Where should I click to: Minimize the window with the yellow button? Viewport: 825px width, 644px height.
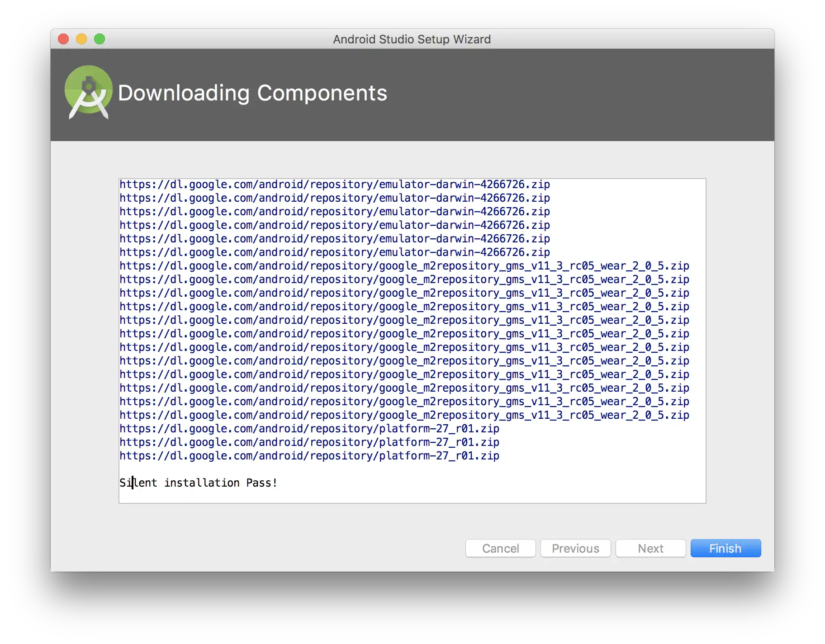click(x=81, y=39)
